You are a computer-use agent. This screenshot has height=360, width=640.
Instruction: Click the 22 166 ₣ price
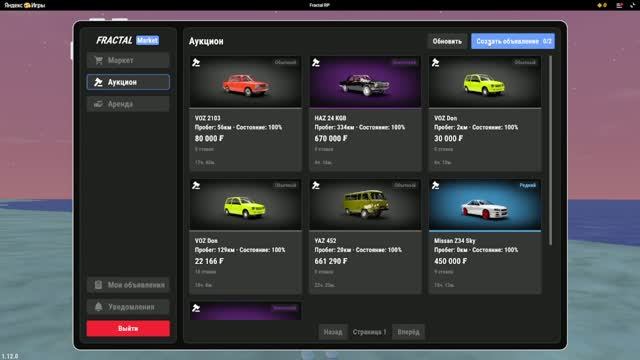pyautogui.click(x=209, y=261)
